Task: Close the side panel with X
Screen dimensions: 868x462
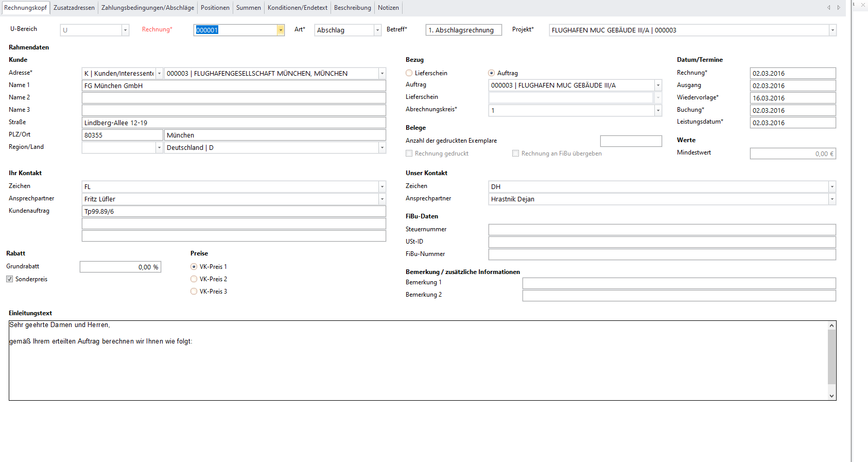Action: [x=863, y=5]
